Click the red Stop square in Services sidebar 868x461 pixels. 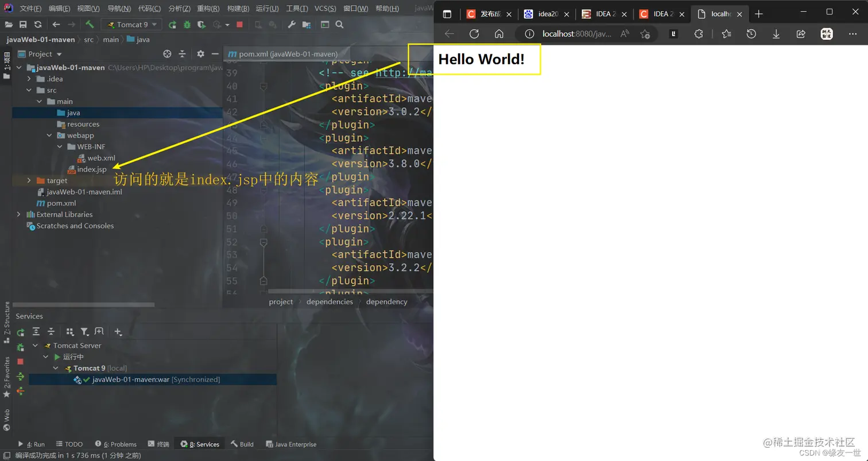(x=21, y=362)
